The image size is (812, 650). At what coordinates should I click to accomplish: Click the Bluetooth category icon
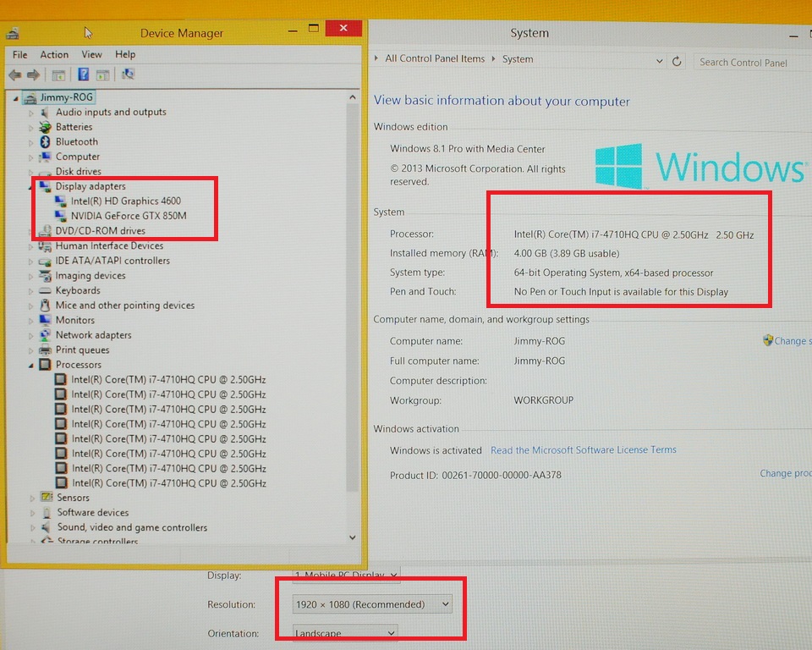(x=45, y=141)
